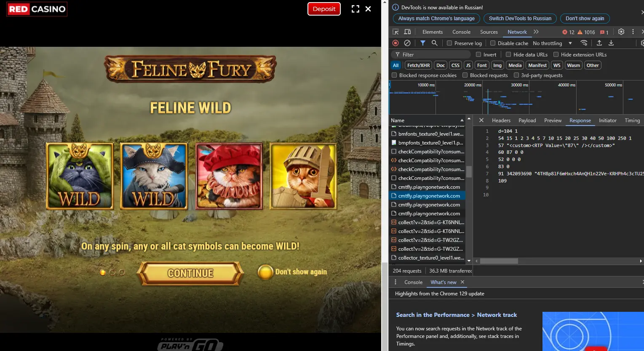Open the Headers tab of request

point(501,120)
